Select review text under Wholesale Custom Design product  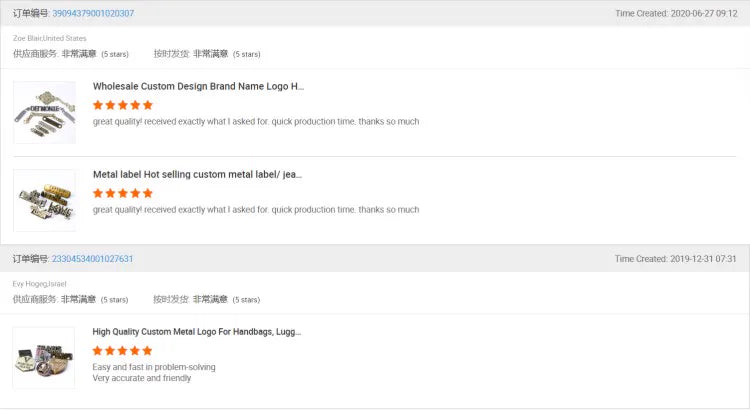coord(256,122)
